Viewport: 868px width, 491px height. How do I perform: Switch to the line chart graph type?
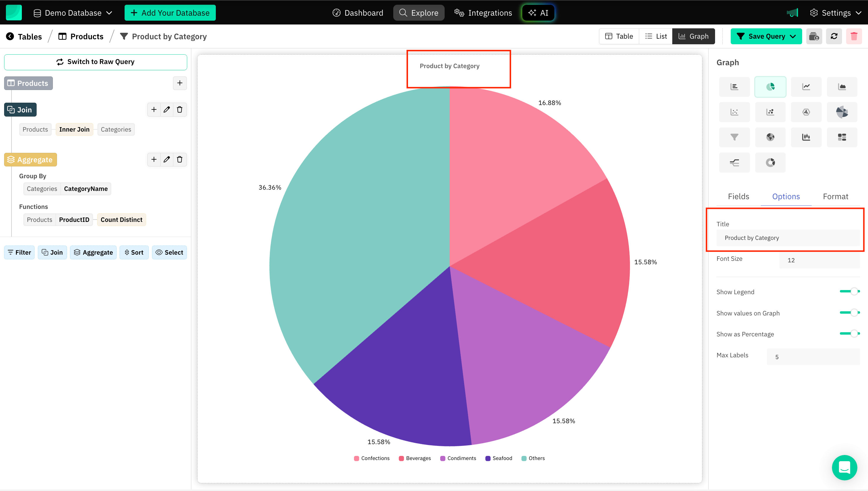pyautogui.click(x=806, y=86)
